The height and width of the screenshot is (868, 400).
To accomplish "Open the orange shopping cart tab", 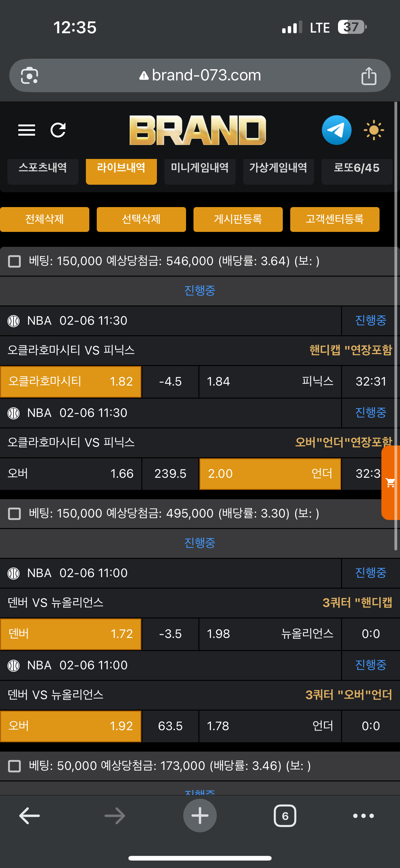I will click(x=391, y=482).
